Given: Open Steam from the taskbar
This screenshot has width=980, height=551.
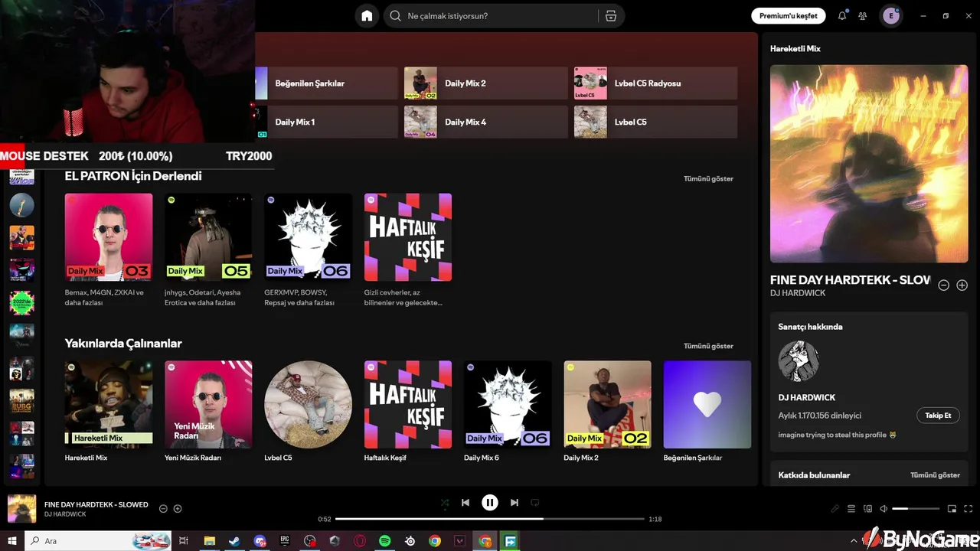Looking at the screenshot, I should tap(234, 541).
